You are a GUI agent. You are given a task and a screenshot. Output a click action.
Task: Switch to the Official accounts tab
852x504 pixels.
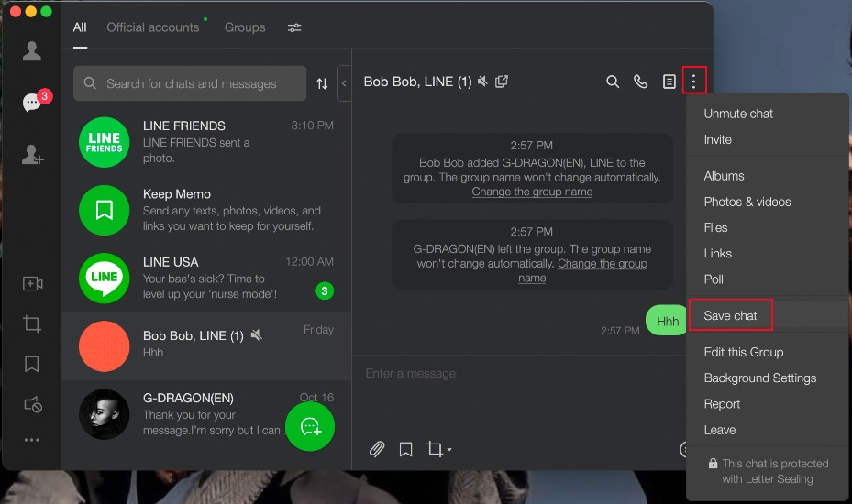coord(152,27)
